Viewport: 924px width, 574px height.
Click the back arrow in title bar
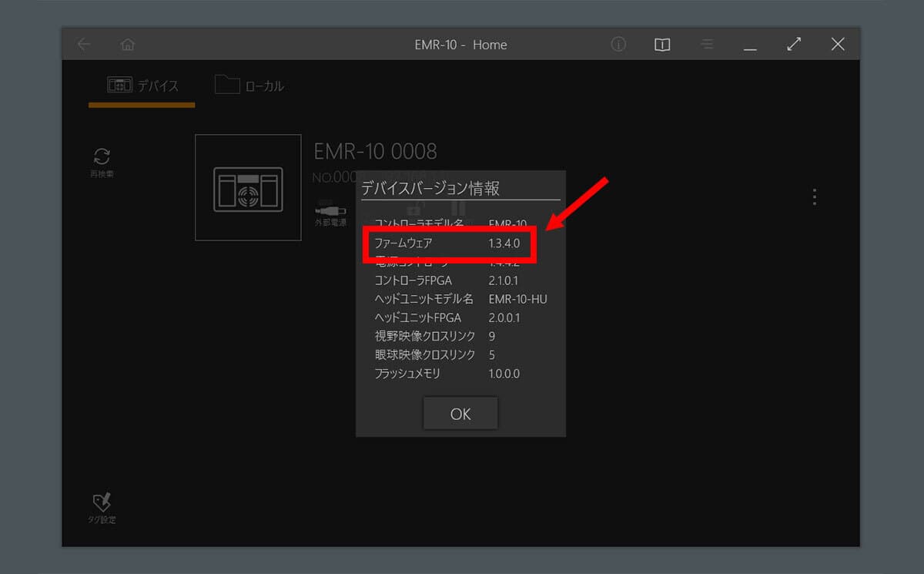[84, 45]
